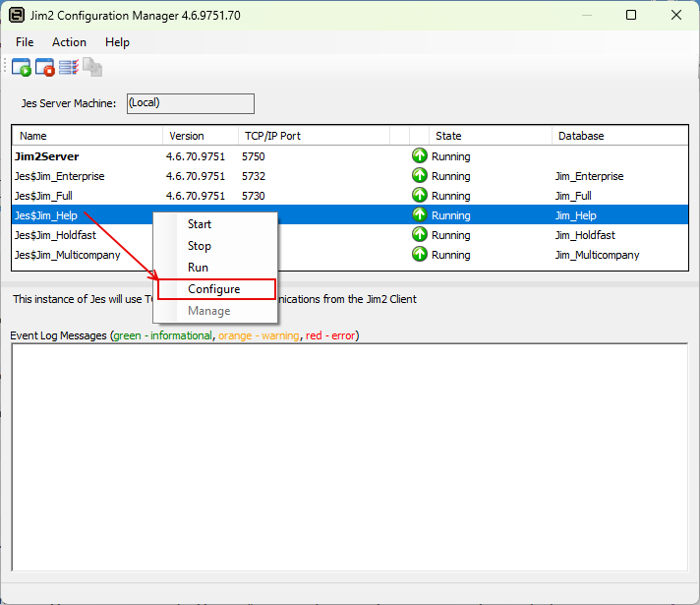Click the Jes$Jim_Multicompany running status icon
This screenshot has height=605, width=700.
[x=420, y=255]
